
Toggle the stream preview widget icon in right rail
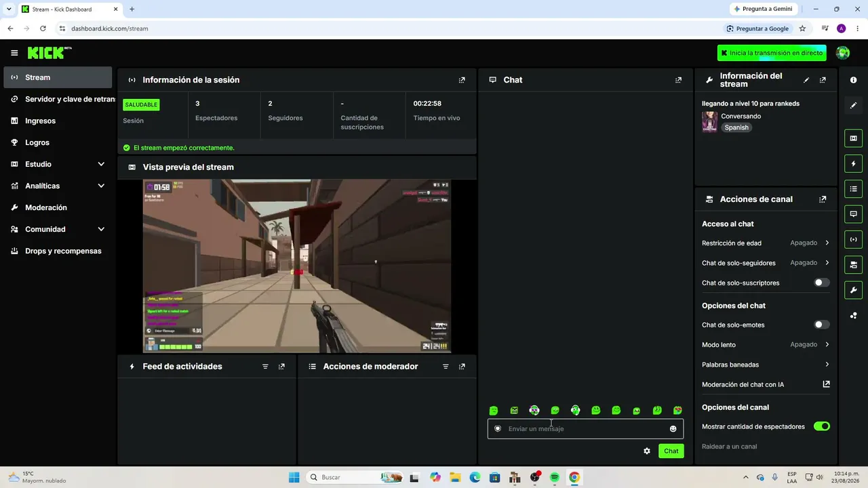coord(853,138)
